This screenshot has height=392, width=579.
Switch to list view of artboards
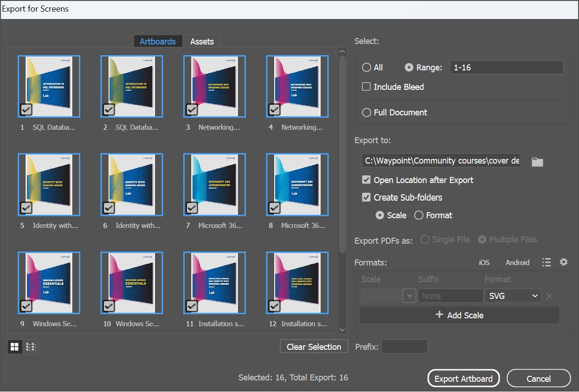31,347
